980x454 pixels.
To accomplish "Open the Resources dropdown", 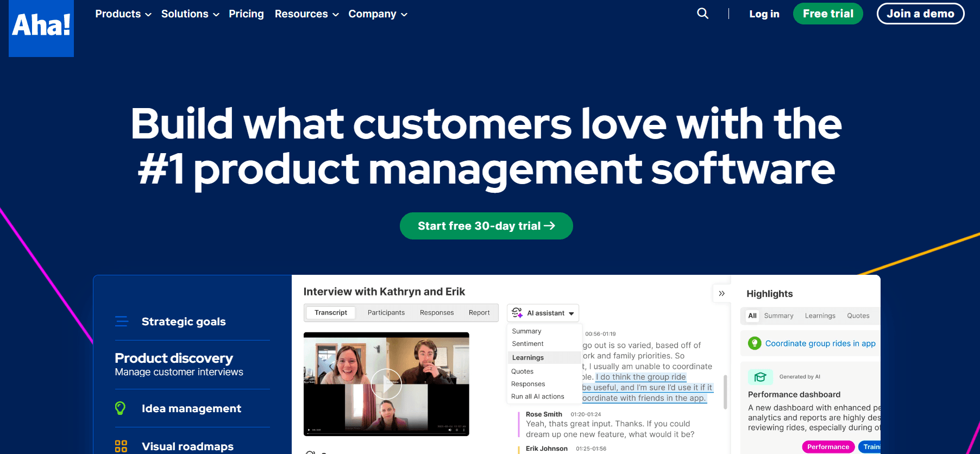I will coord(307,14).
